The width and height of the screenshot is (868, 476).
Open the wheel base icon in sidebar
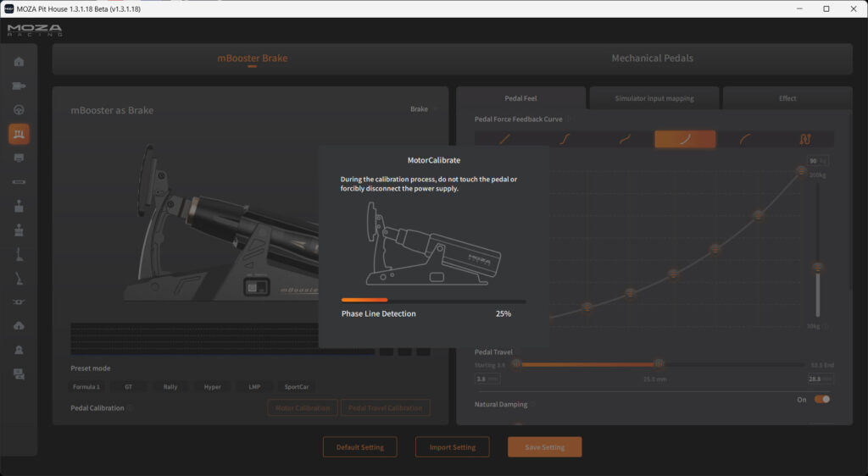tap(19, 86)
